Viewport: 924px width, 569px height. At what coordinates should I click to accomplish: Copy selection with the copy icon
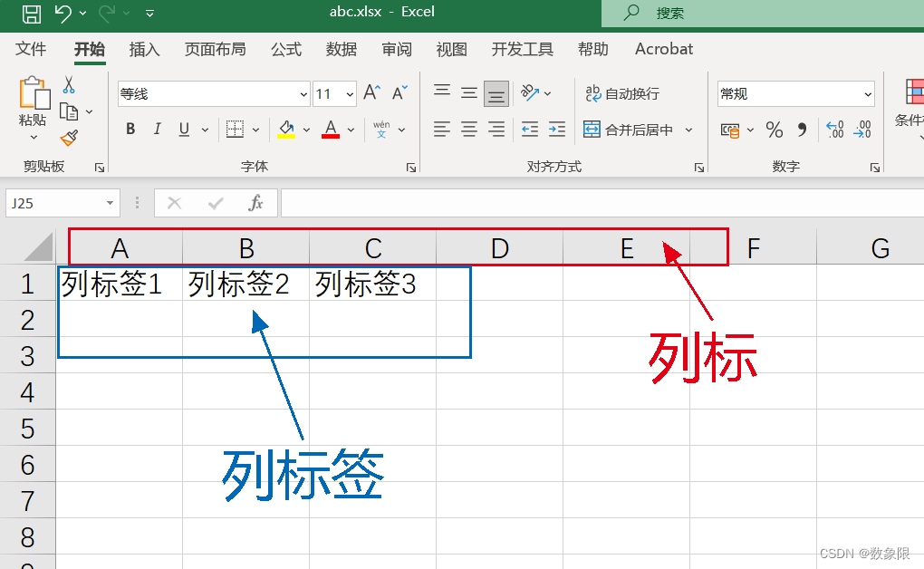coord(69,111)
